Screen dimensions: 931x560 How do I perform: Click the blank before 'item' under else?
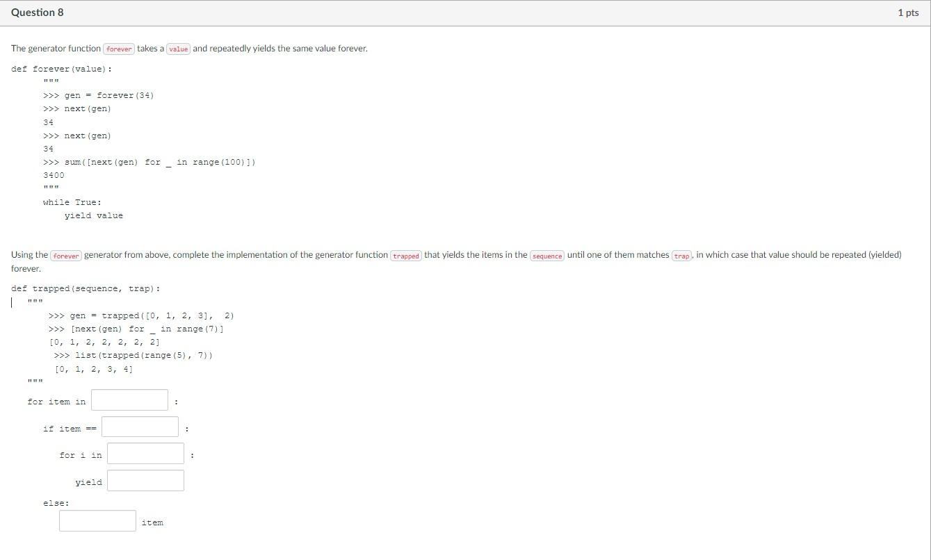pos(97,520)
